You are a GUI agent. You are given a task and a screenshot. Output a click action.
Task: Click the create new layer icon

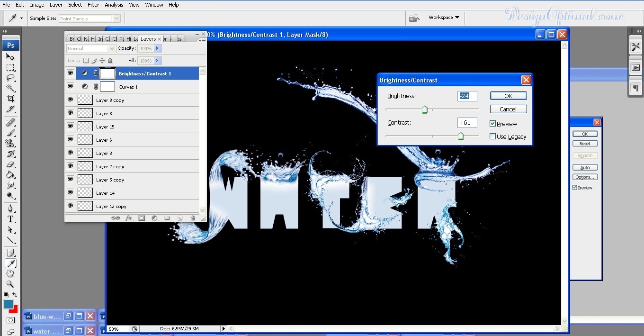pyautogui.click(x=180, y=218)
